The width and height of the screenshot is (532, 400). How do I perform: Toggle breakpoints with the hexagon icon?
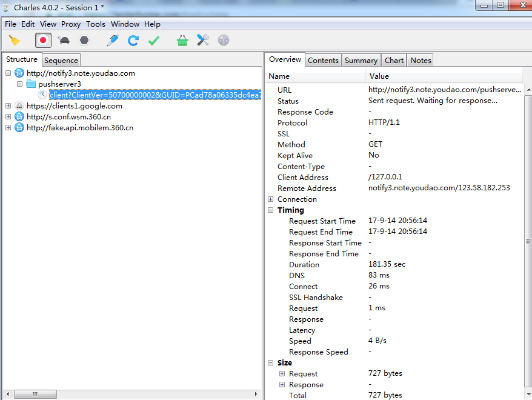click(84, 41)
